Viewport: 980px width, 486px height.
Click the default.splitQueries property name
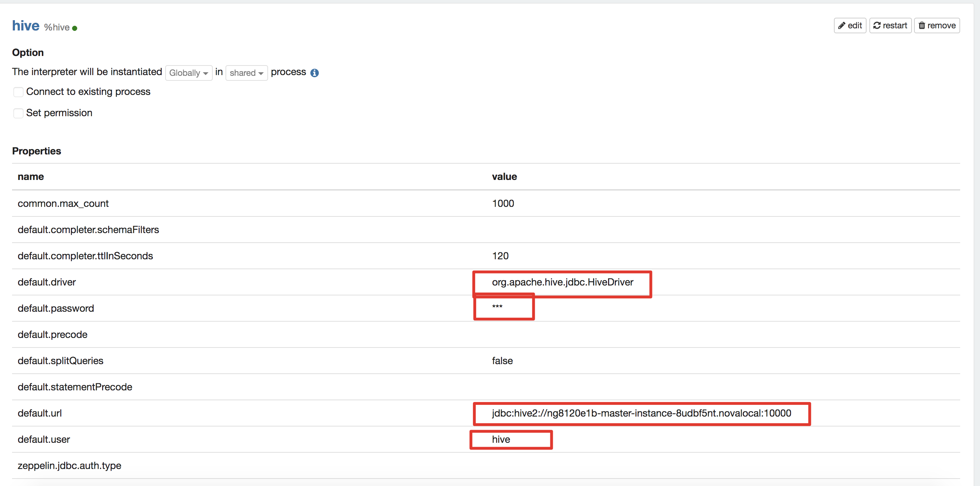point(61,361)
